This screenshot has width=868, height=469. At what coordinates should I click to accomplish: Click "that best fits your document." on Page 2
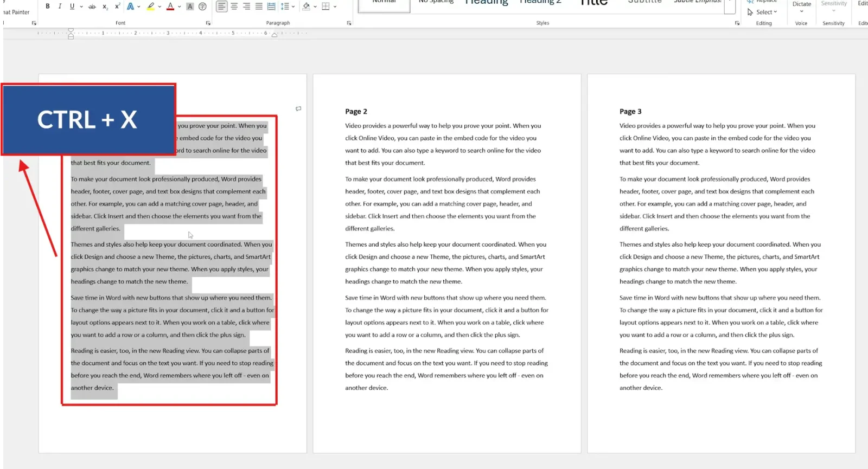click(x=385, y=163)
